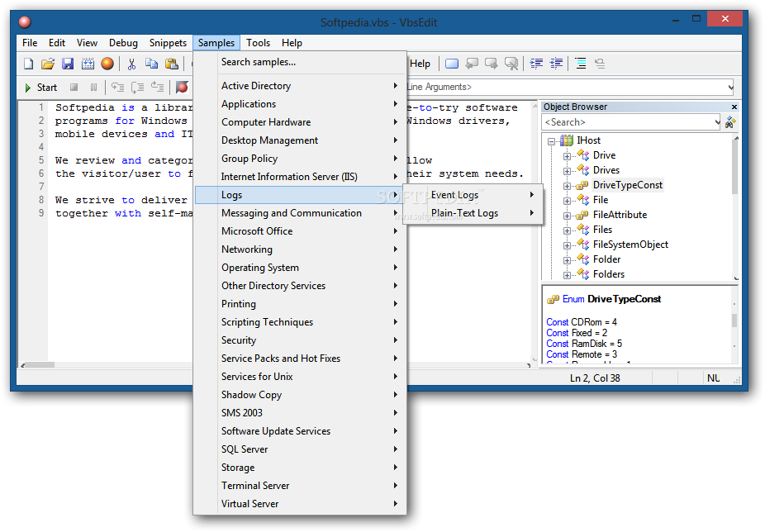Image resolution: width=765 pixels, height=532 pixels.
Task: Click the Step Over debug icon
Action: click(138, 88)
